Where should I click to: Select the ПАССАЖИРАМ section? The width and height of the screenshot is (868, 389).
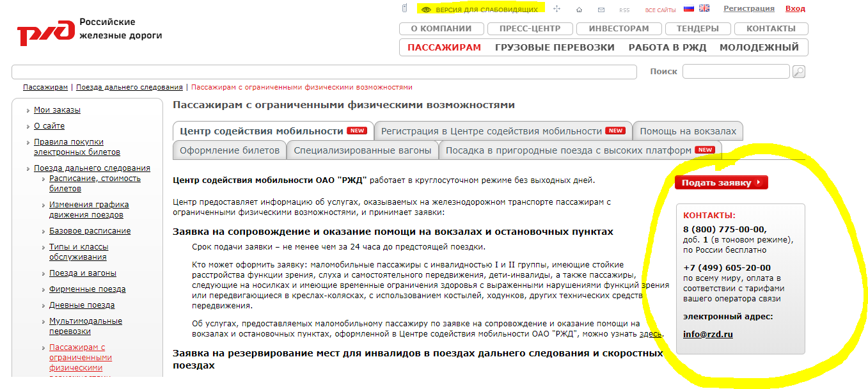point(444,47)
